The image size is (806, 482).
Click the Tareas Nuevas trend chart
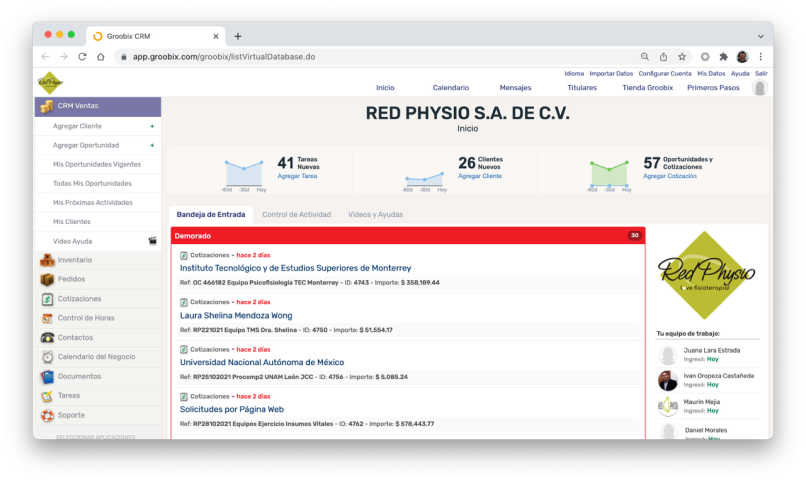244,174
